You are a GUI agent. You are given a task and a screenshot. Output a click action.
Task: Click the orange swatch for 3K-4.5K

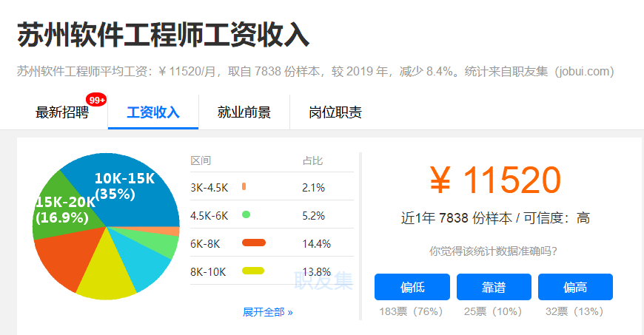point(244,187)
